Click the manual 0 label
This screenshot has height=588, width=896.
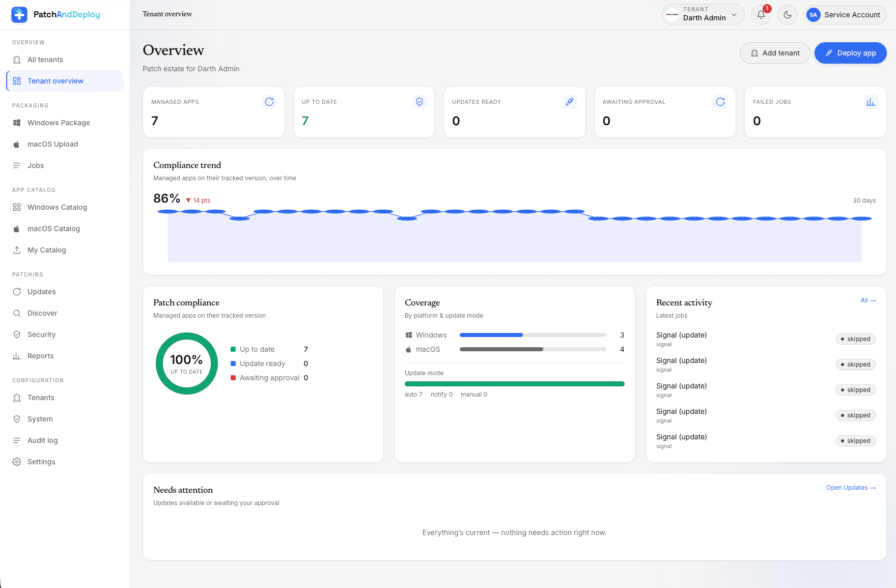point(474,395)
